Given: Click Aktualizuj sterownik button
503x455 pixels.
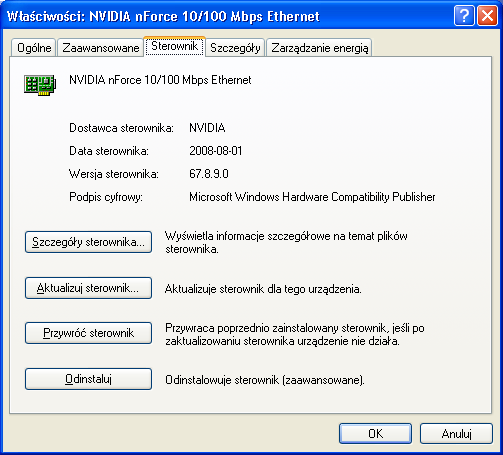Looking at the screenshot, I should [88, 288].
